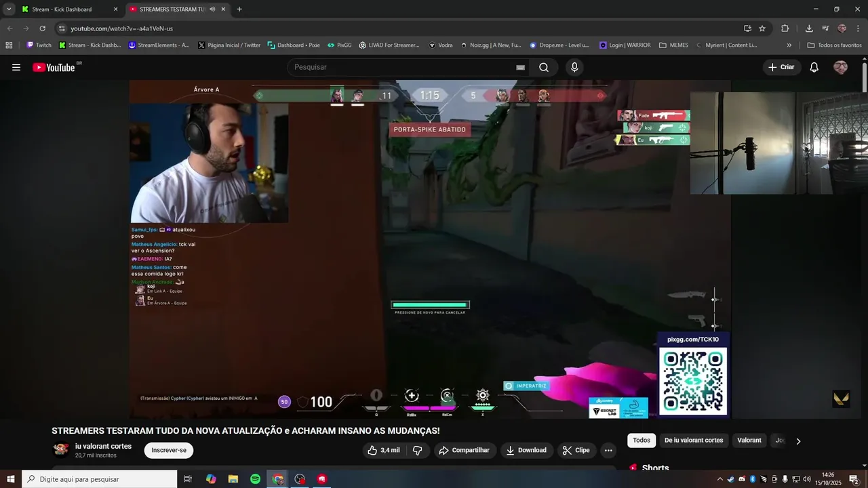Open the StreamElements bookmark
868x488 pixels.
pos(159,45)
